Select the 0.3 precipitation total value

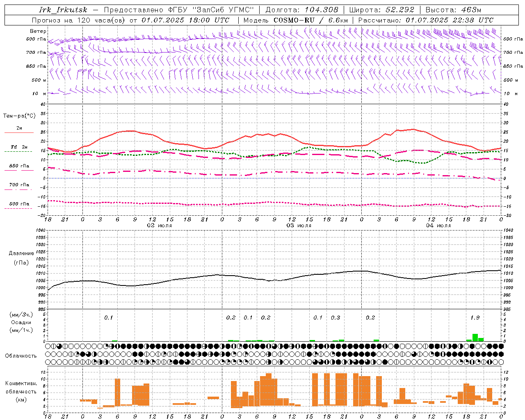pyautogui.click(x=336, y=317)
